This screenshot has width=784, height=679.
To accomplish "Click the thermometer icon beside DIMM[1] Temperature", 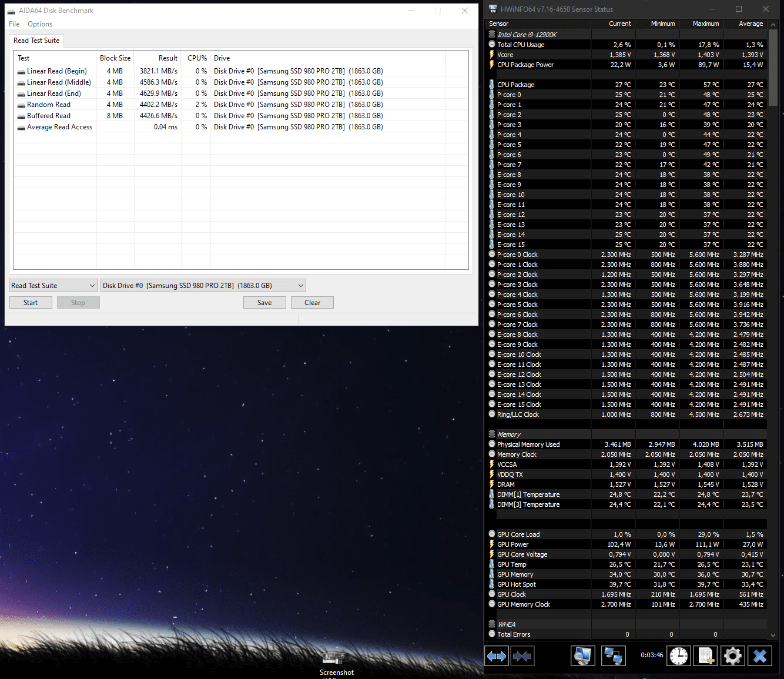I will pos(492,494).
